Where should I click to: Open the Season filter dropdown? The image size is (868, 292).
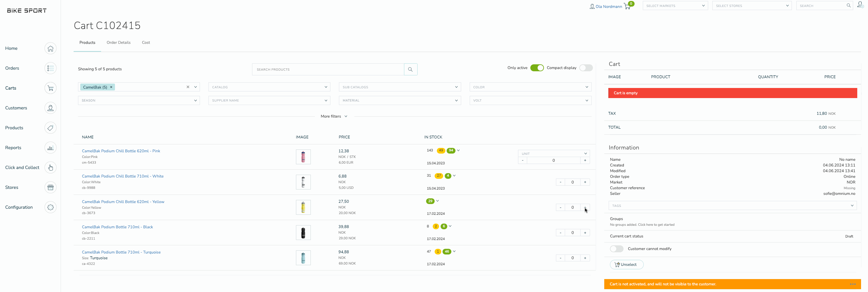point(139,101)
